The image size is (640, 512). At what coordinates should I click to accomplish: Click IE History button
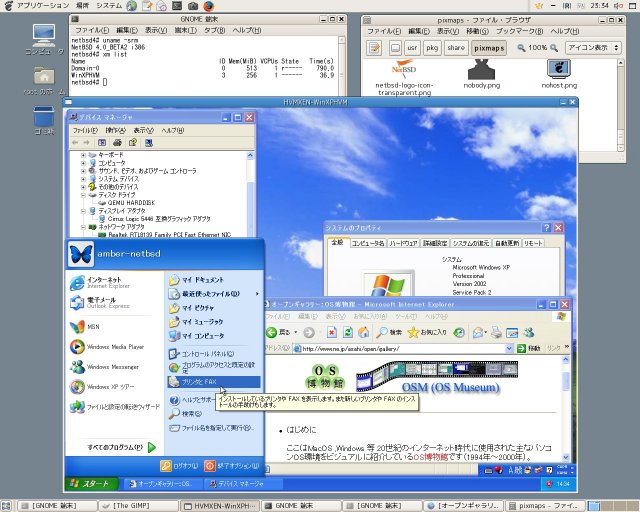coord(459,332)
